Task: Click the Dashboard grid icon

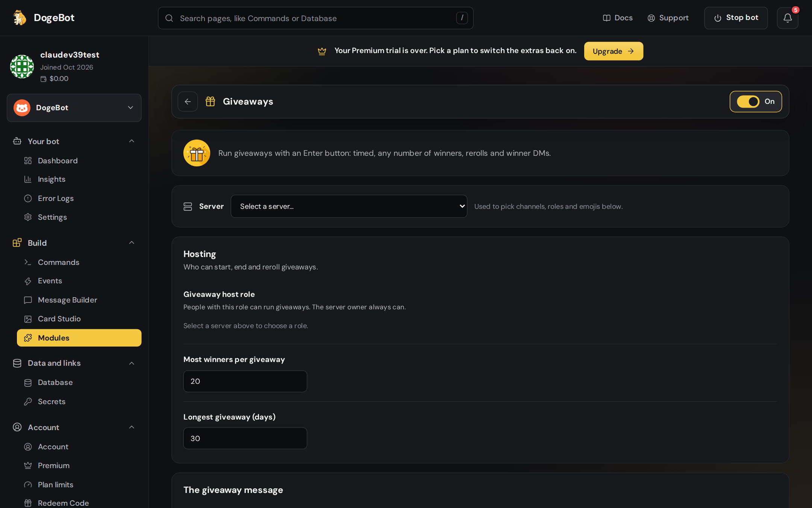Action: click(x=28, y=161)
